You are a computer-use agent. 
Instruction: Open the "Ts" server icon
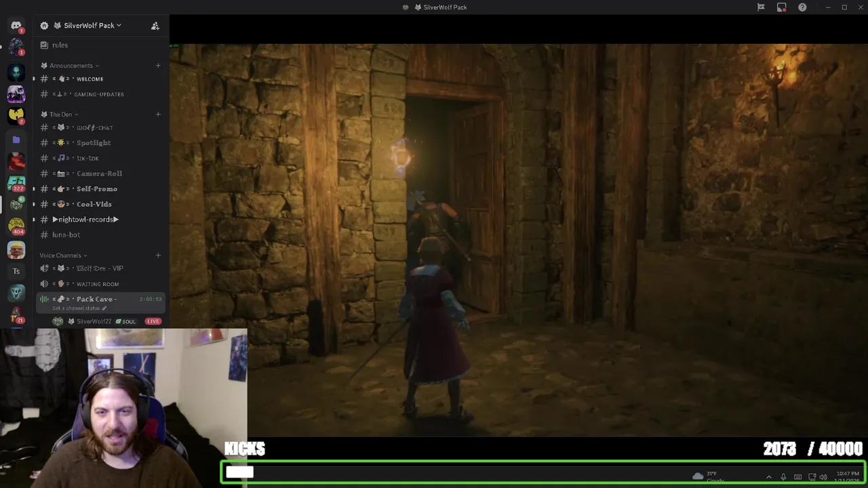(16, 271)
